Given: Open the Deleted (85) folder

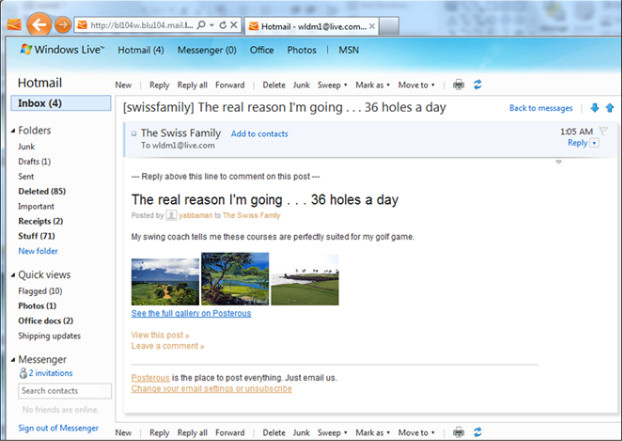Looking at the screenshot, I should [x=42, y=191].
